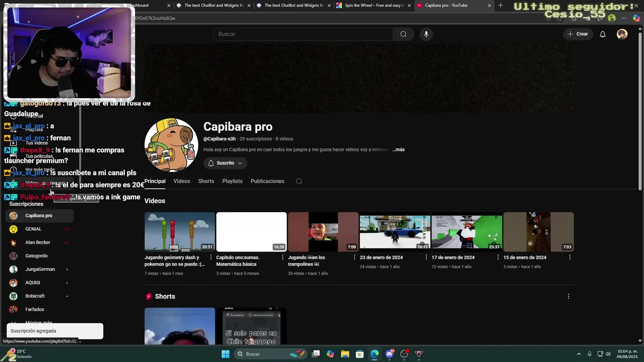Click Capibara pro channel avatar
This screenshot has height=362, width=644.
tap(171, 145)
